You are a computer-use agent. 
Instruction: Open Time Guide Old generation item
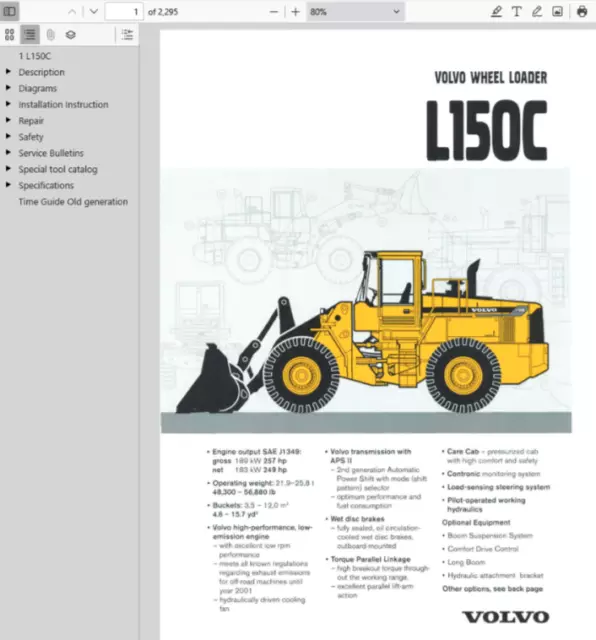point(73,202)
